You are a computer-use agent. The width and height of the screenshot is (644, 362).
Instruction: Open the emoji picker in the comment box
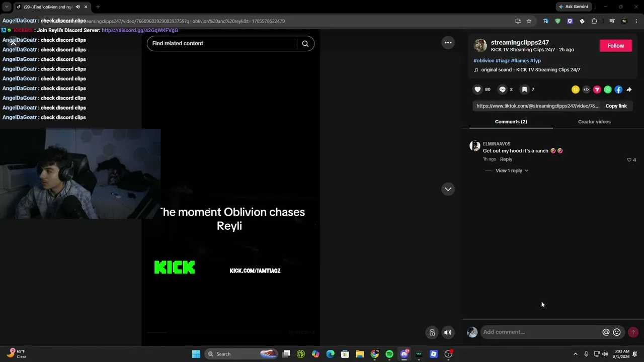coord(617,332)
